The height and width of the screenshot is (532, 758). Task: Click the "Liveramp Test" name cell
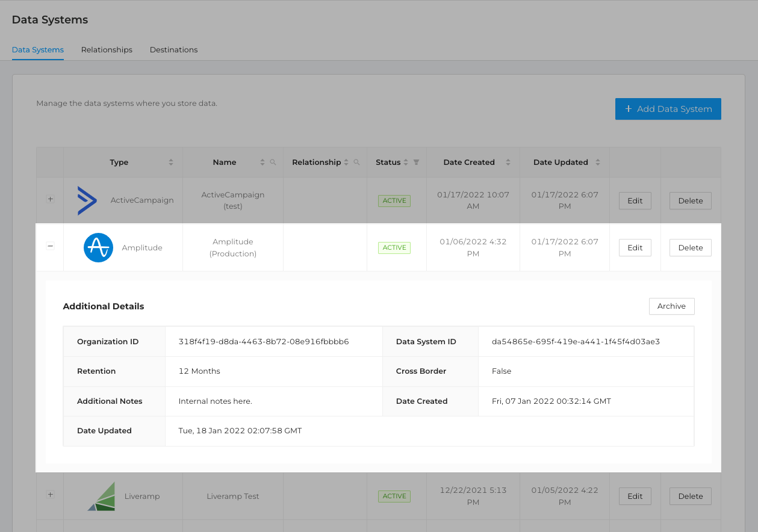(x=233, y=496)
